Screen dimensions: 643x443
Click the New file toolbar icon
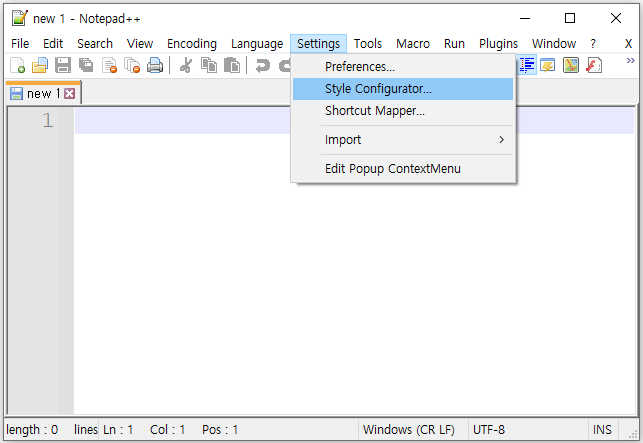(17, 65)
